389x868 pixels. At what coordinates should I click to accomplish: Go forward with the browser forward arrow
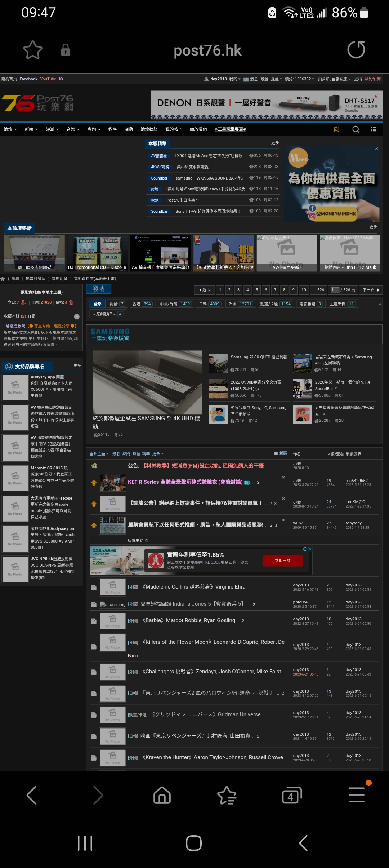pyautogui.click(x=98, y=795)
